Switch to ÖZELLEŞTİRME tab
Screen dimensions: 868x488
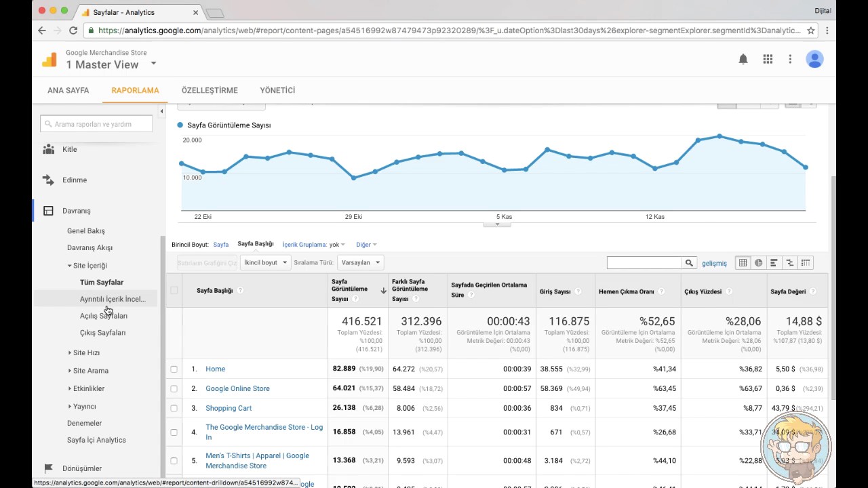click(x=210, y=90)
